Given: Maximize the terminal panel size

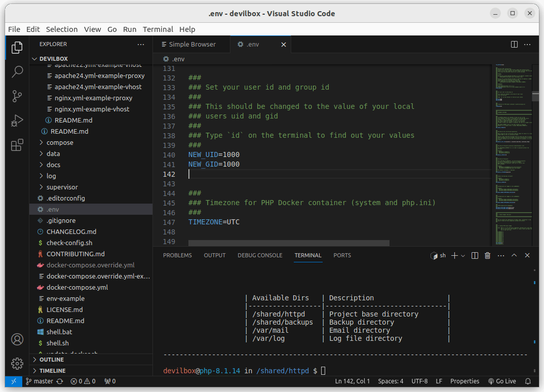Looking at the screenshot, I should [x=514, y=256].
